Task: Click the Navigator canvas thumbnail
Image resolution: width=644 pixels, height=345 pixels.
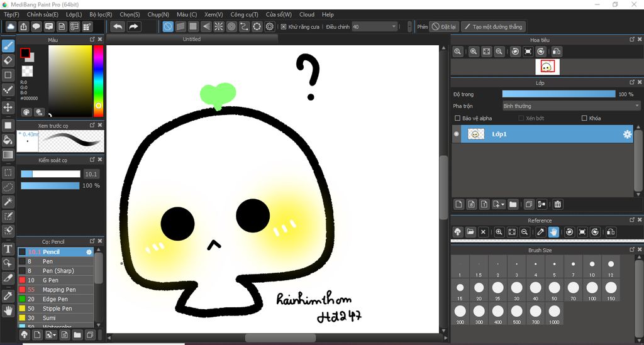Action: pos(548,67)
